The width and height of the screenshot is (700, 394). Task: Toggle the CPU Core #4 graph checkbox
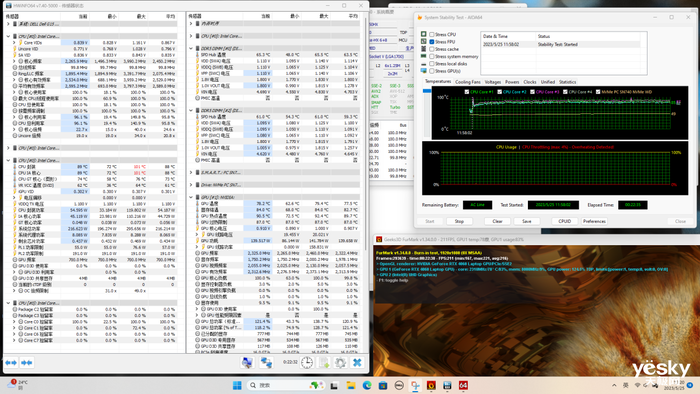(x=565, y=92)
